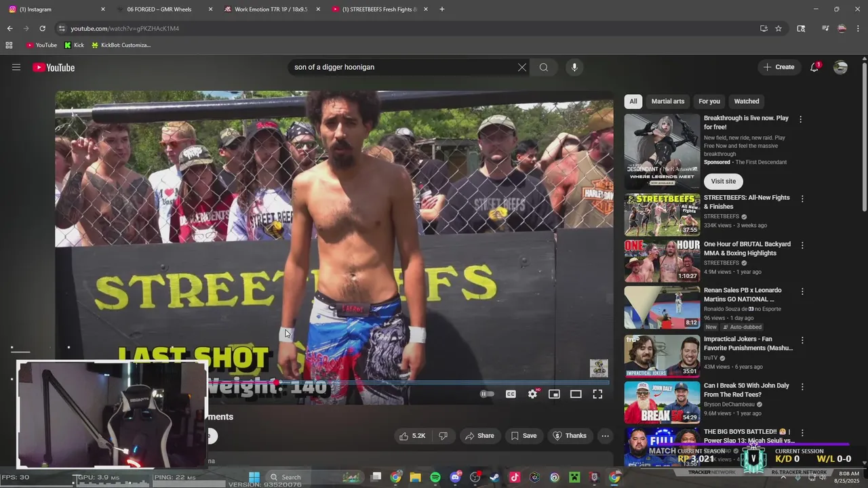Open the YouTube bookmark

(x=41, y=45)
